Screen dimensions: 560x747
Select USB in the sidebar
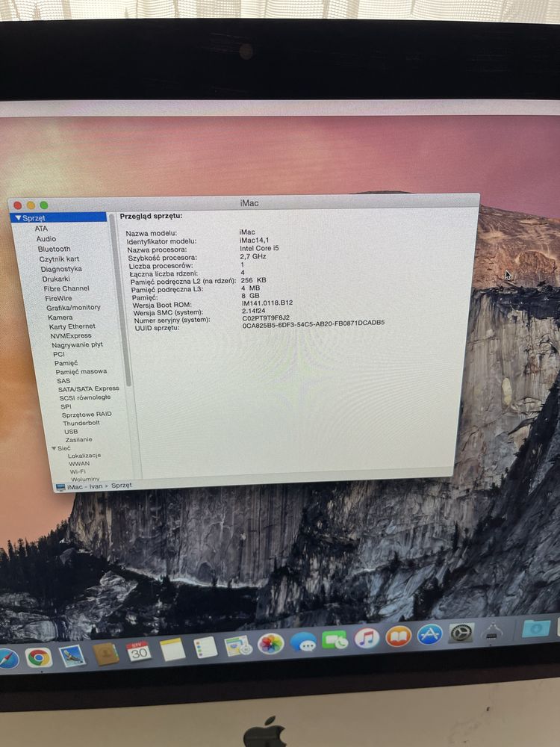pyautogui.click(x=71, y=432)
